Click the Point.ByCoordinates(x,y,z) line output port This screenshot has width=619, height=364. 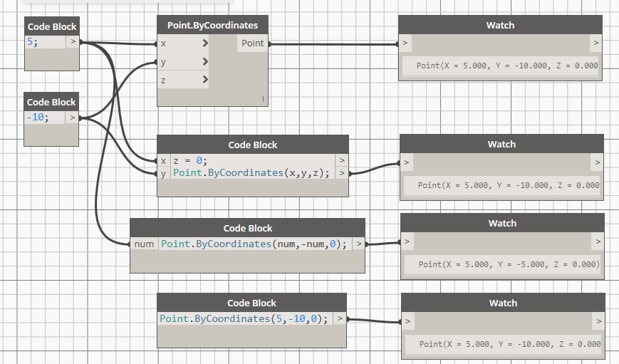[x=342, y=173]
